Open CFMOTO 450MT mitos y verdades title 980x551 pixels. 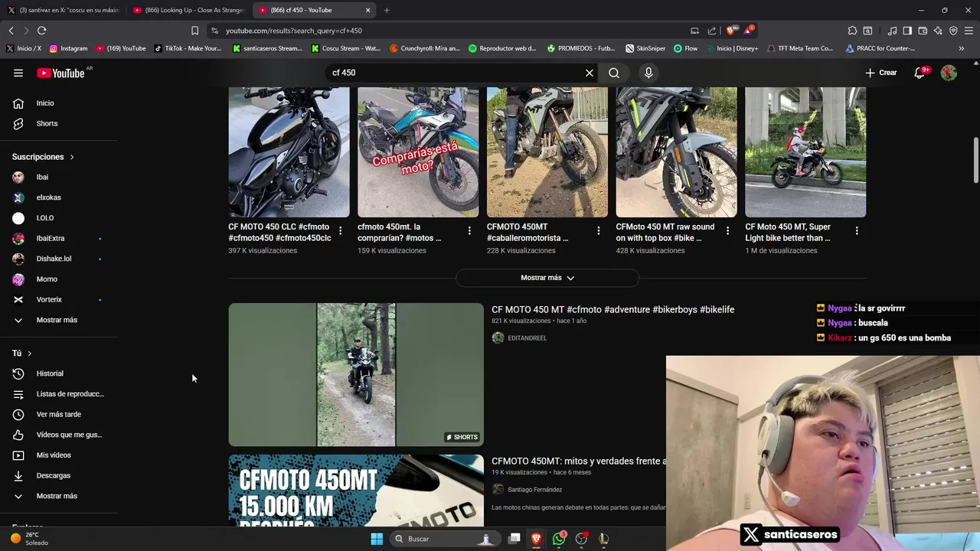[578, 461]
